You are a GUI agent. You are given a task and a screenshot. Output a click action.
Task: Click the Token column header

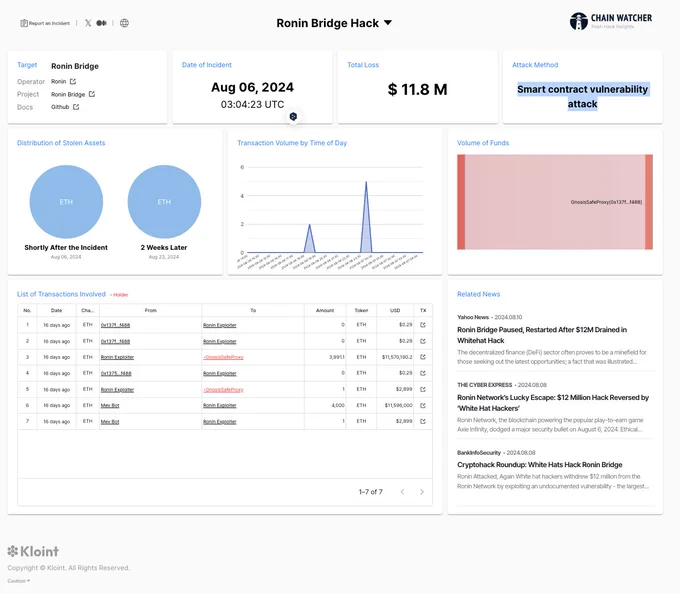(x=361, y=310)
